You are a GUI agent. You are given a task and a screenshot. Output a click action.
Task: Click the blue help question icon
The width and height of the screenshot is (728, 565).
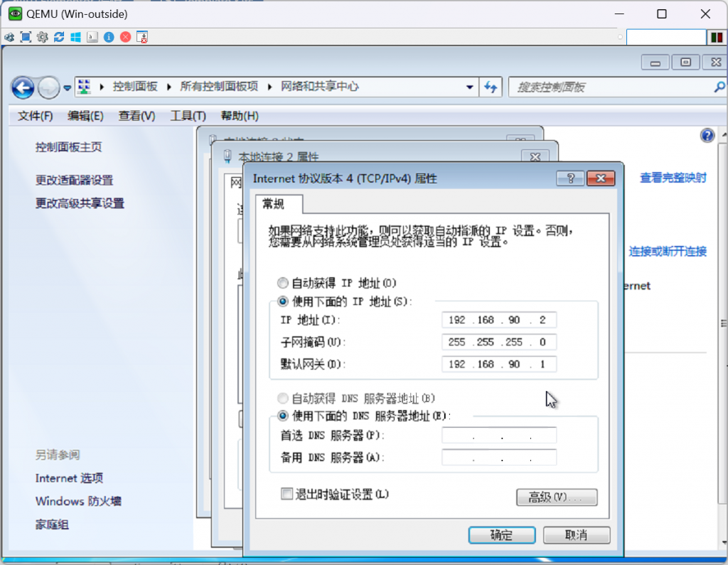tap(707, 136)
